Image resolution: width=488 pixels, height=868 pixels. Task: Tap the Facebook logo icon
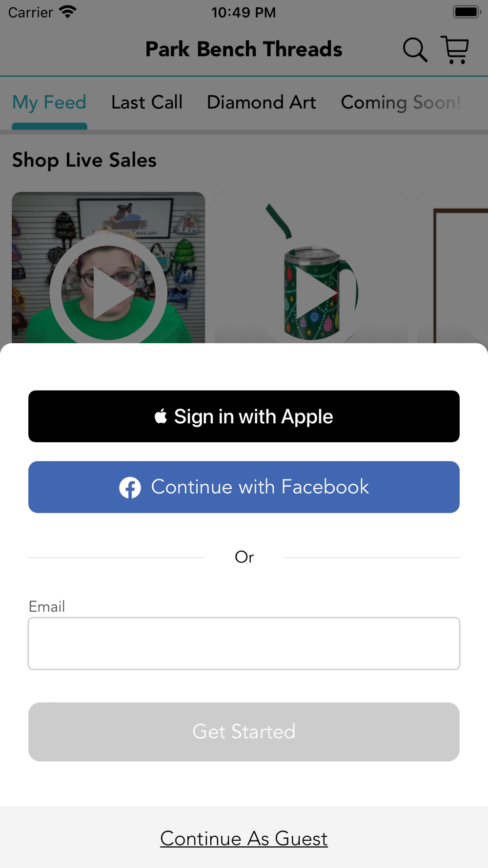point(130,487)
